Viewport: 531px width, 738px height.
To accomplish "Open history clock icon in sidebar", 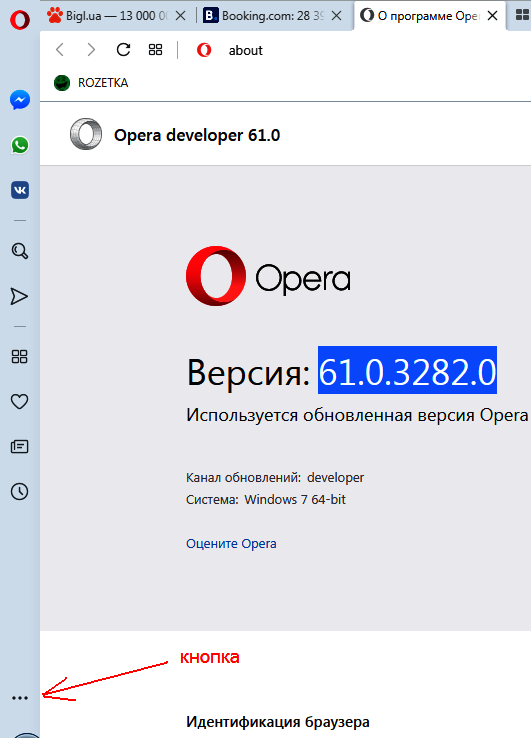I will pos(19,491).
